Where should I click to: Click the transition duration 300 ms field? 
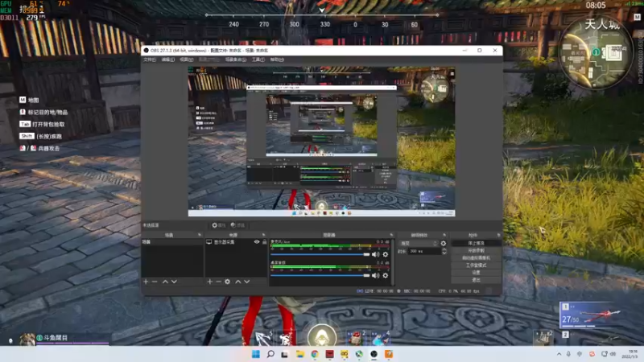[424, 251]
